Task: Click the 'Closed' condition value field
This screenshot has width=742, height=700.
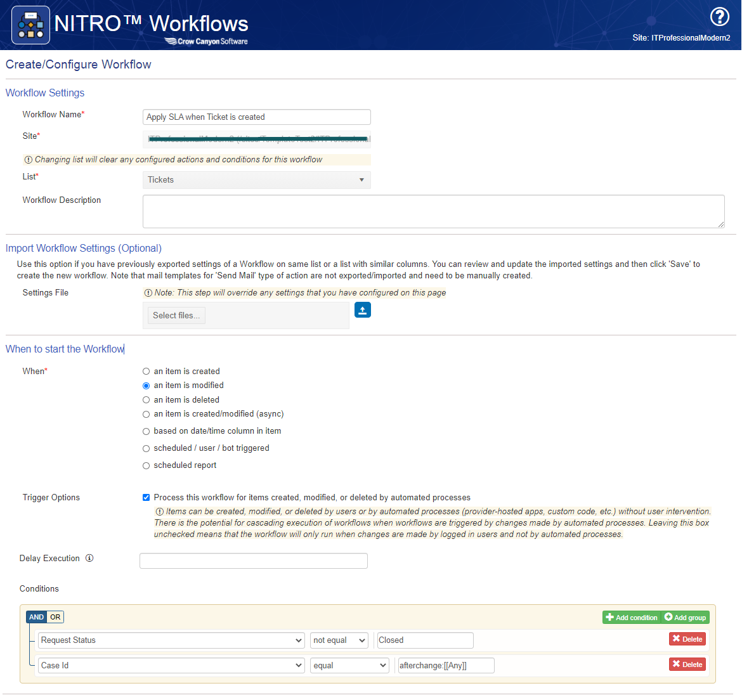Action: click(425, 640)
